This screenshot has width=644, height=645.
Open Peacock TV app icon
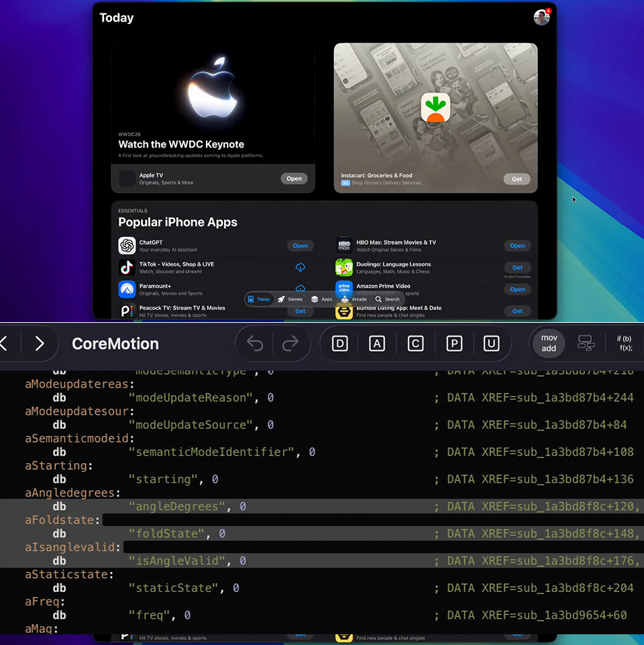pos(127,311)
